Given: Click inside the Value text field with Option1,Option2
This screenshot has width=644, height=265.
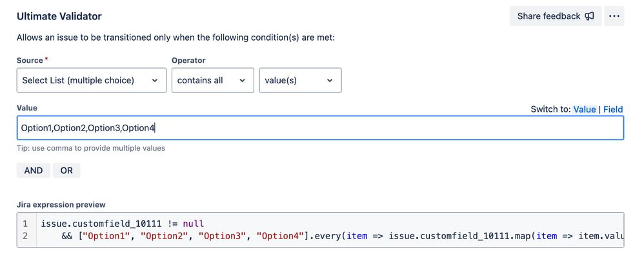Looking at the screenshot, I should [x=320, y=128].
